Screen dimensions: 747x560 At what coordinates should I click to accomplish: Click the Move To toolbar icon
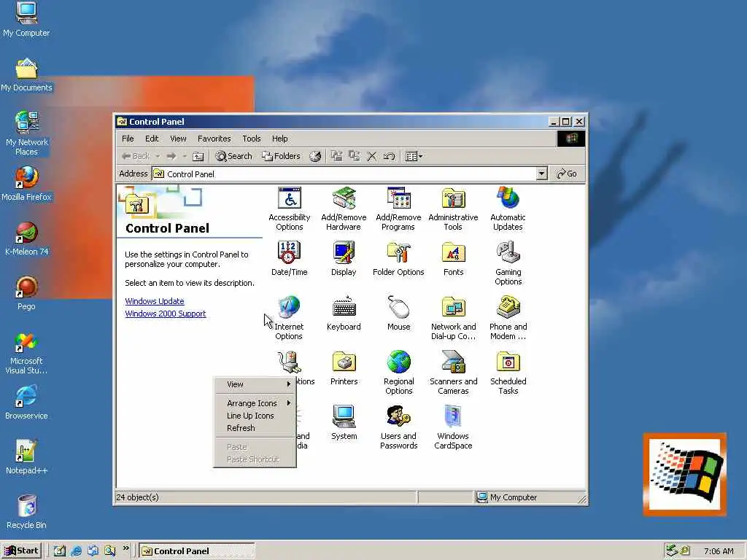coord(337,156)
